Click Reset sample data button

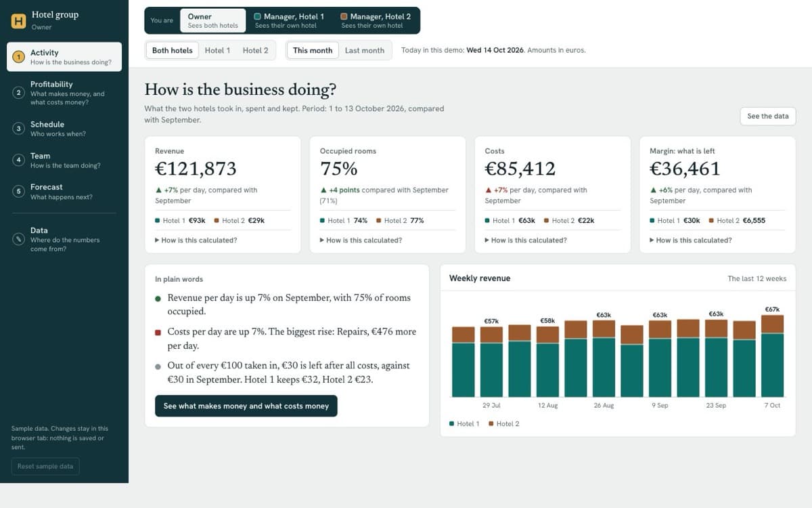point(45,466)
